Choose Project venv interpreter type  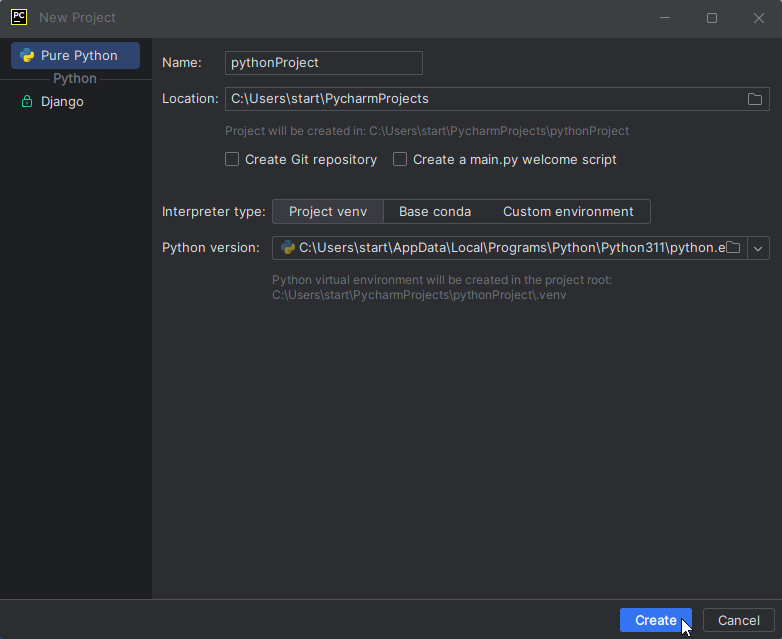328,212
